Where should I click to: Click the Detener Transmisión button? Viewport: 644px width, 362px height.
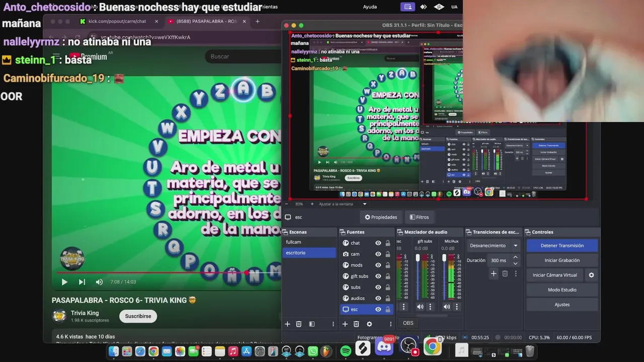click(x=562, y=245)
